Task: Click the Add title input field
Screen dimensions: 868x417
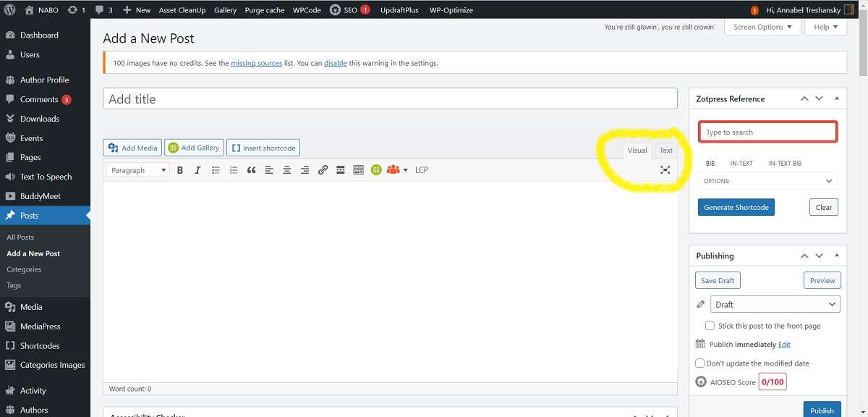Action: 390,99
